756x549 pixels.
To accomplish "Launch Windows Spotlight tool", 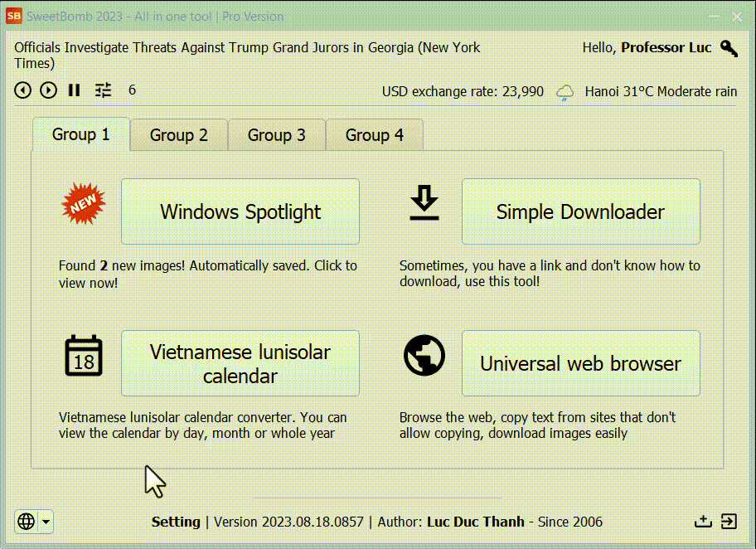I will click(240, 211).
